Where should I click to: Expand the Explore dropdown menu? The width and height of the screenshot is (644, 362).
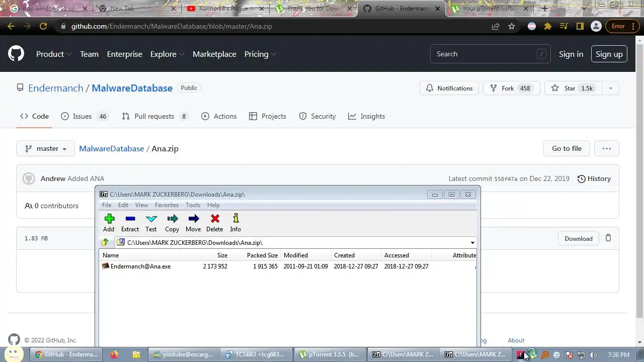coord(167,54)
